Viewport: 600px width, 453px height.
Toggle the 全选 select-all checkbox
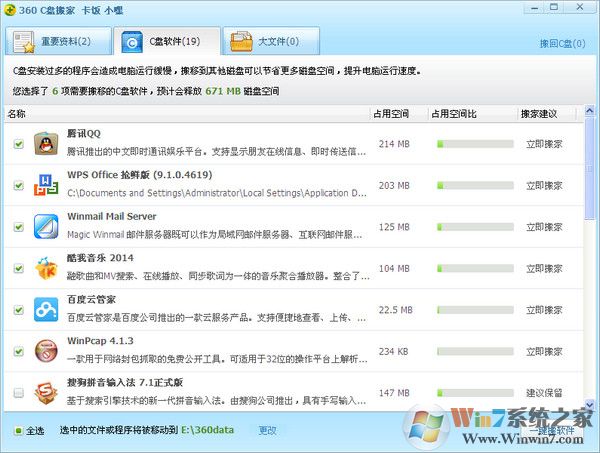tap(18, 431)
